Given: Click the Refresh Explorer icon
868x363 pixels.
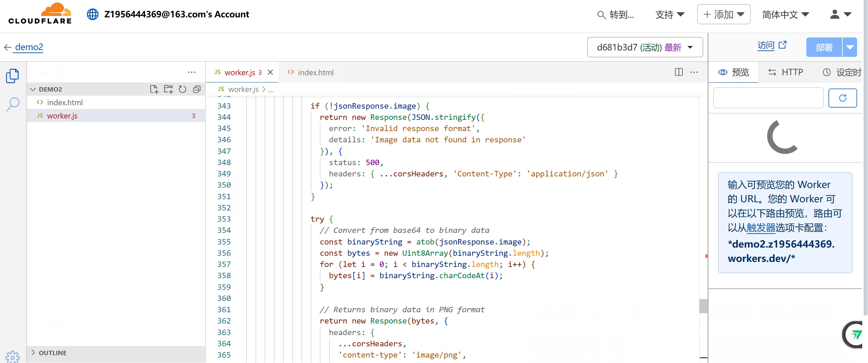Looking at the screenshot, I should coord(183,89).
